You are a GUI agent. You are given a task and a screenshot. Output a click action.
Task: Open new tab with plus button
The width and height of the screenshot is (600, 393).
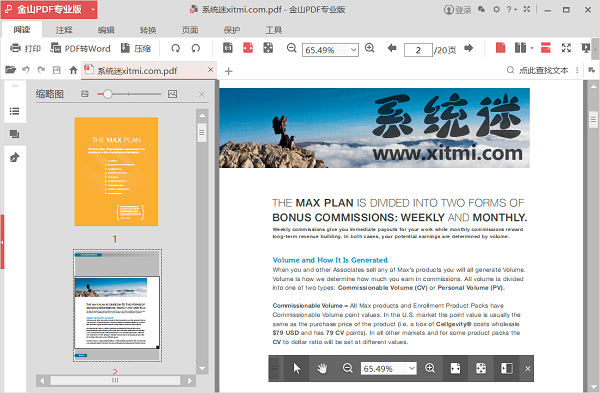(x=228, y=71)
